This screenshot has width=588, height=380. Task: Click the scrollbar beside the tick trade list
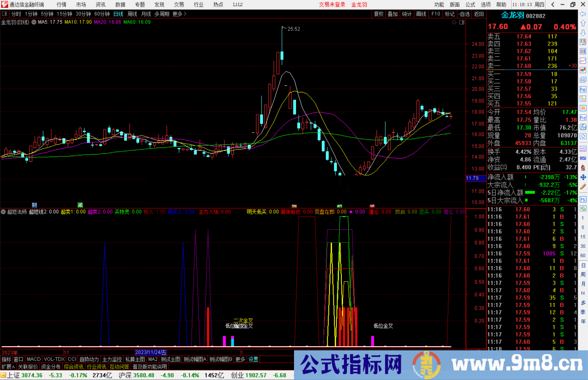click(x=578, y=272)
